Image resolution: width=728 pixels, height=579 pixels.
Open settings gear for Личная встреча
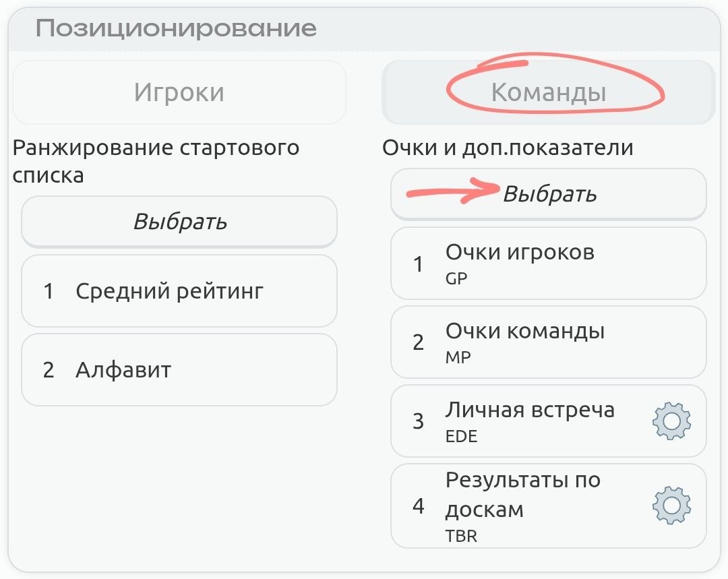(x=672, y=421)
